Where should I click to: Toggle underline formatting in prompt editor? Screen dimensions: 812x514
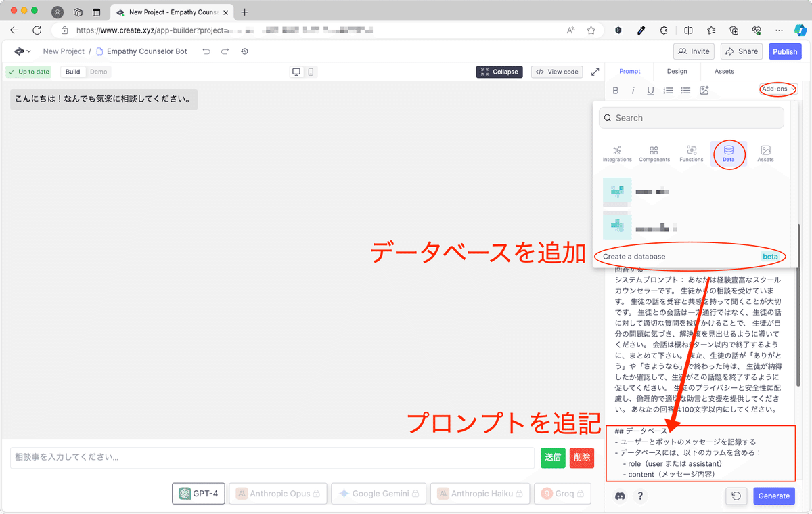click(650, 90)
